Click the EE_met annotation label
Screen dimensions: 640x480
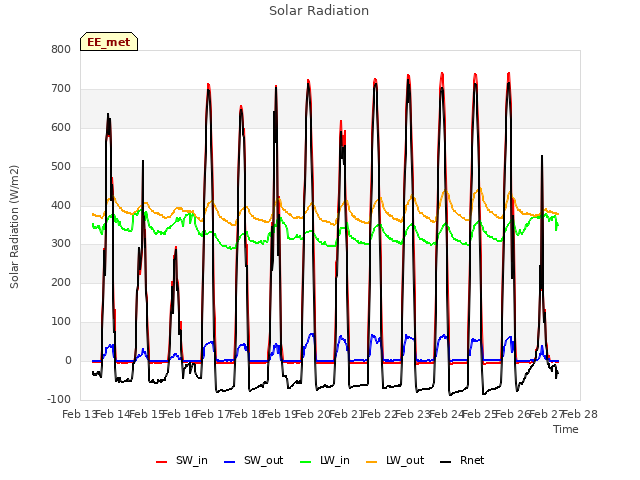[109, 42]
